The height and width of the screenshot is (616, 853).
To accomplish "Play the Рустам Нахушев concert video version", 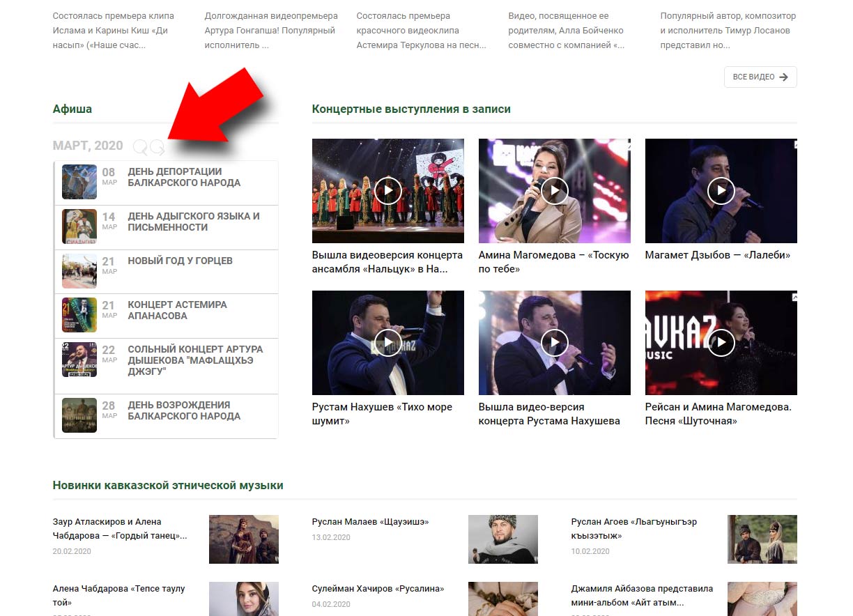I will coord(554,342).
